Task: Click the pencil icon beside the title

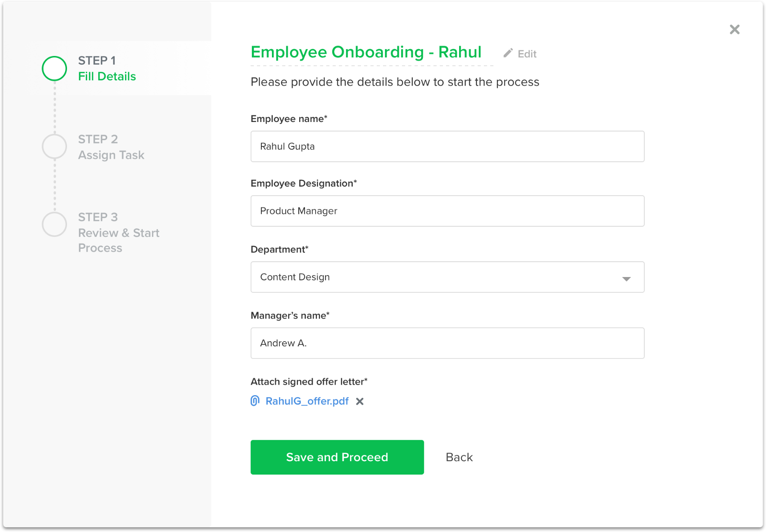Action: click(508, 53)
